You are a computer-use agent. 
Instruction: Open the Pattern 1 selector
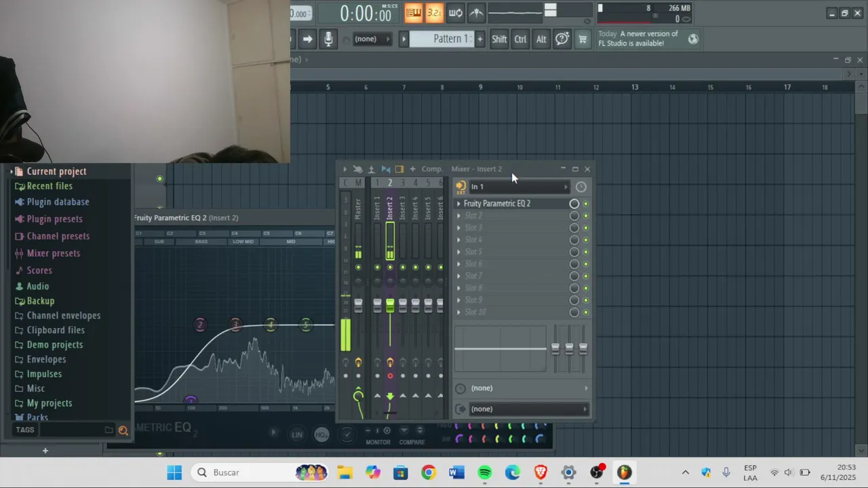click(443, 39)
